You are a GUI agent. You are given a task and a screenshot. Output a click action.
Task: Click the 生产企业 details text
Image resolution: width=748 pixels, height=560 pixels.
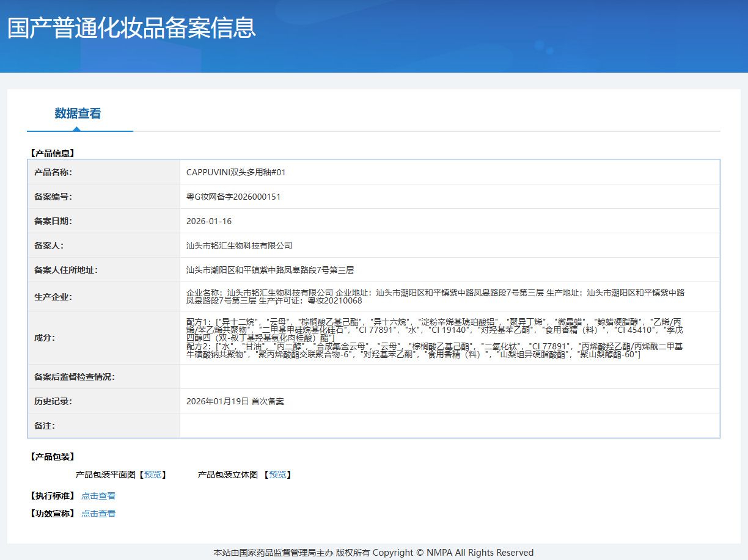(436, 297)
